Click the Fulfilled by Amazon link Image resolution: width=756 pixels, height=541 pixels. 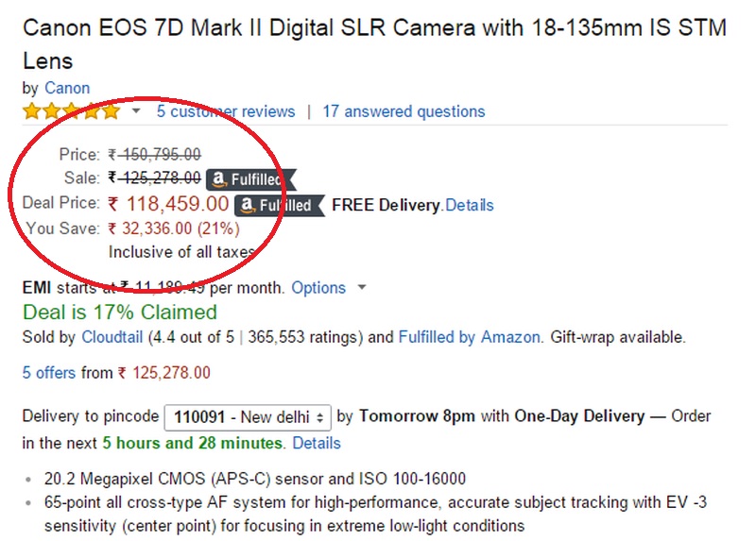[x=469, y=337]
